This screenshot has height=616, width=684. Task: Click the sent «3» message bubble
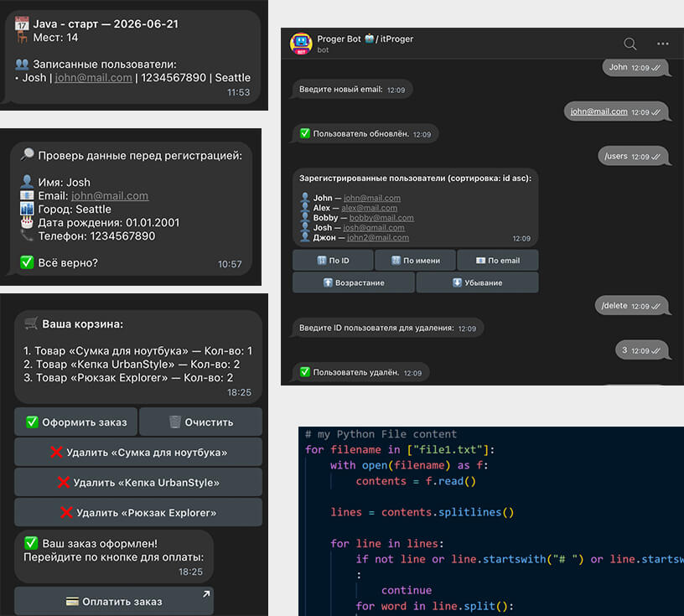pos(641,350)
